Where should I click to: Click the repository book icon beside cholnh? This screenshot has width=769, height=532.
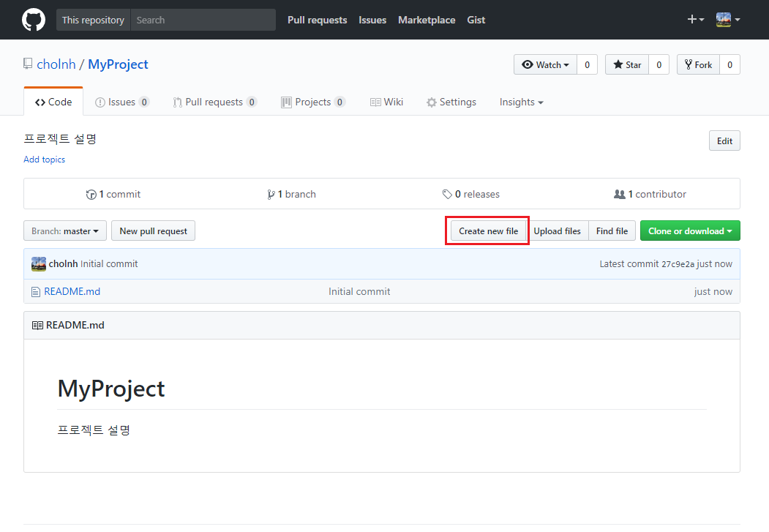[28, 64]
